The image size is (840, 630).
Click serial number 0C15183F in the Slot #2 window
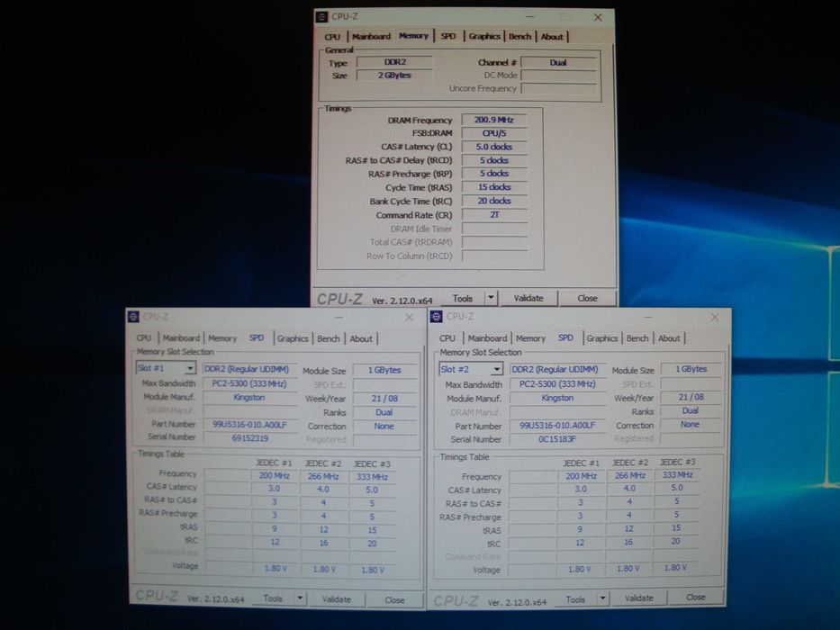tap(557, 439)
